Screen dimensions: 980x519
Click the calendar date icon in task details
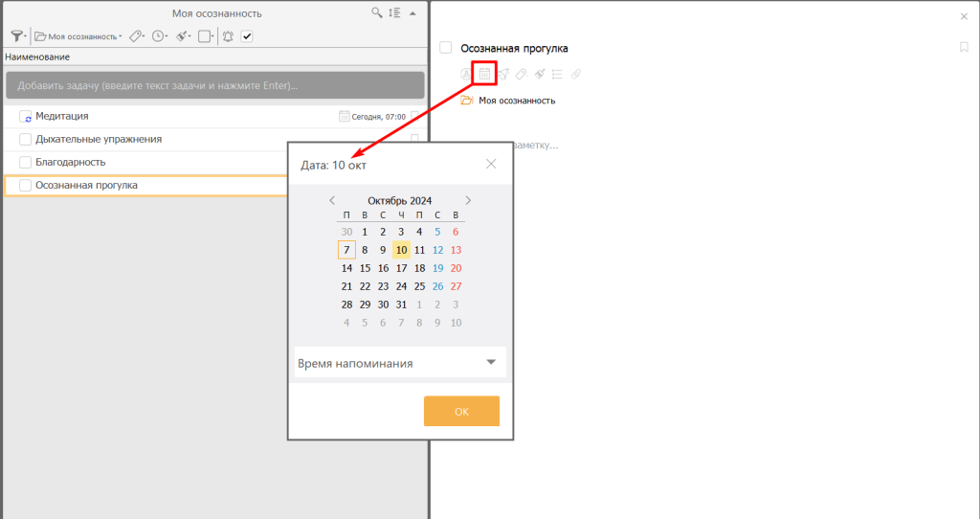(x=484, y=74)
